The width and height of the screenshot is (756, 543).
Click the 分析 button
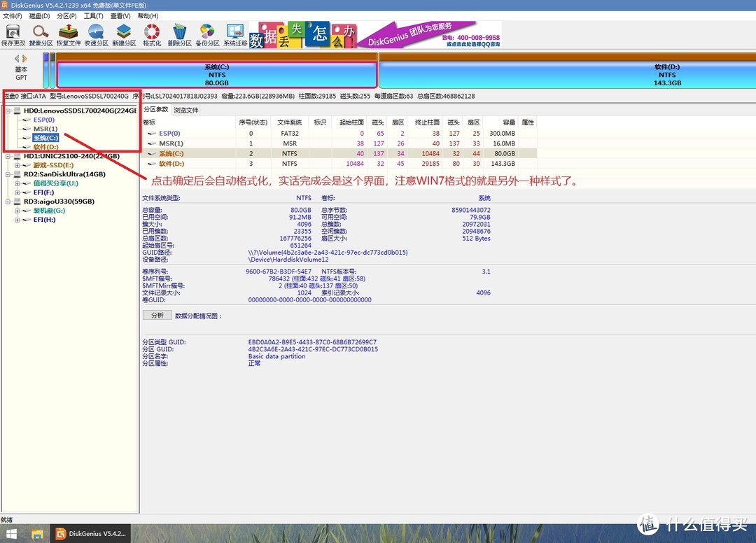(157, 316)
